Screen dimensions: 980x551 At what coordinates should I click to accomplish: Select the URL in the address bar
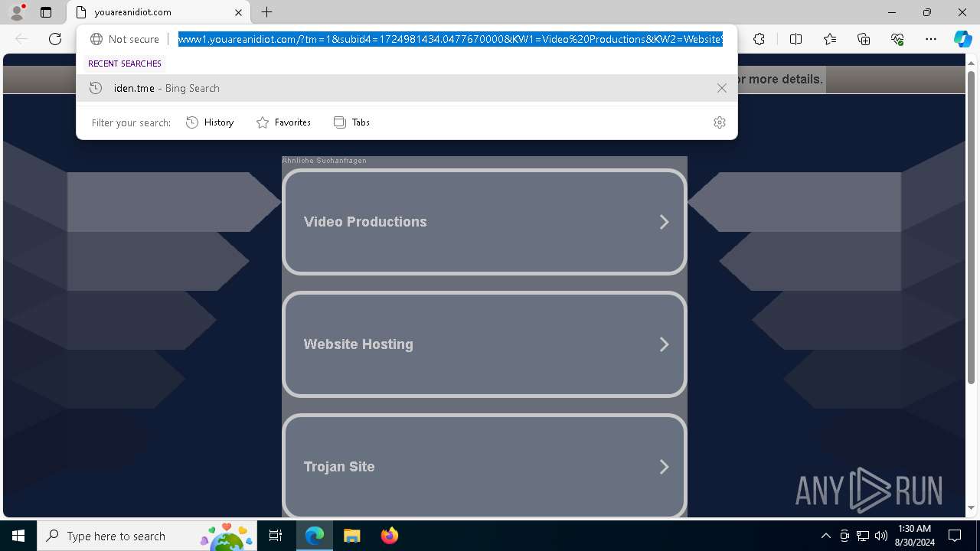450,39
